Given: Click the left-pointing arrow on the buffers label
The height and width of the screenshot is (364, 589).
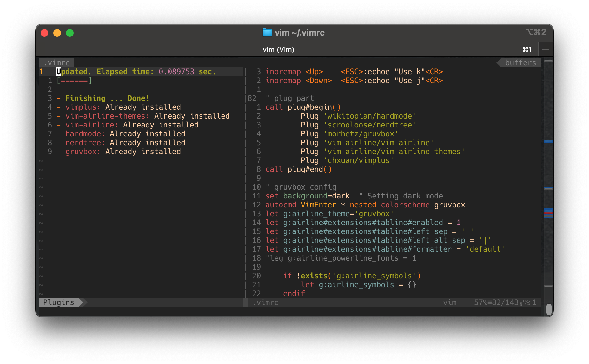Looking at the screenshot, I should pos(499,62).
